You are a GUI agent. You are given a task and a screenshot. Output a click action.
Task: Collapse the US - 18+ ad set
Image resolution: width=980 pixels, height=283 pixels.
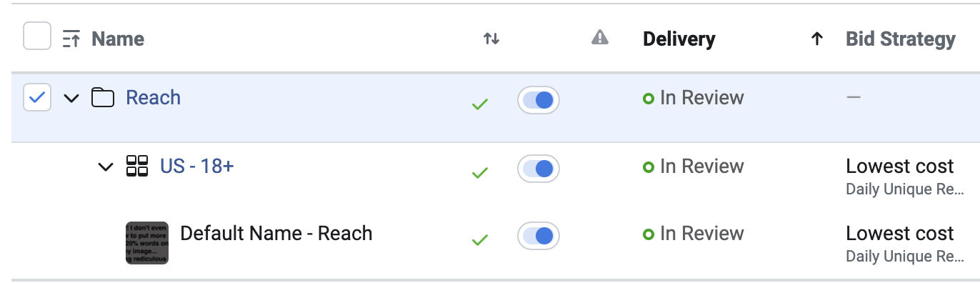pyautogui.click(x=105, y=167)
